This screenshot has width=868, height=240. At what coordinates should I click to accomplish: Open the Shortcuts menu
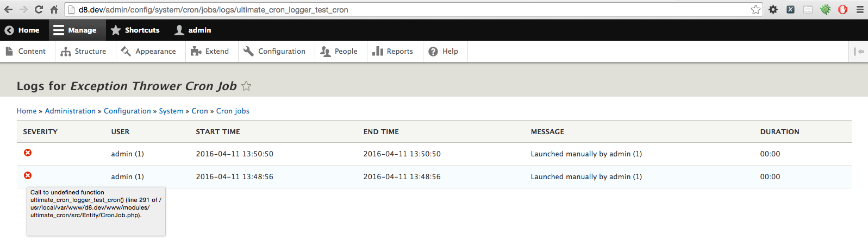[x=135, y=30]
